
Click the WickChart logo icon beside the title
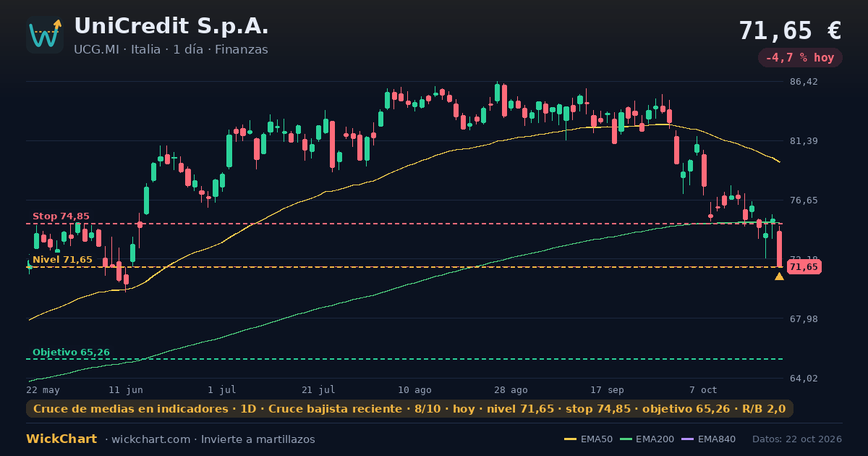point(45,35)
